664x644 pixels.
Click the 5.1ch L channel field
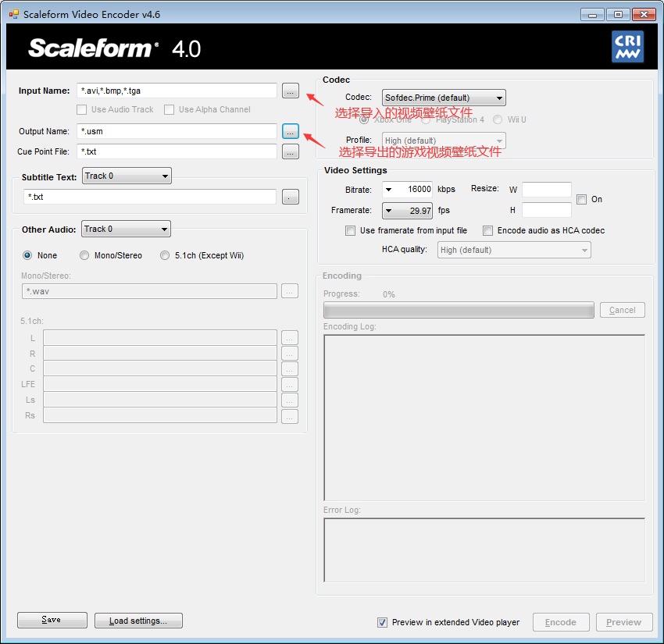(x=160, y=338)
